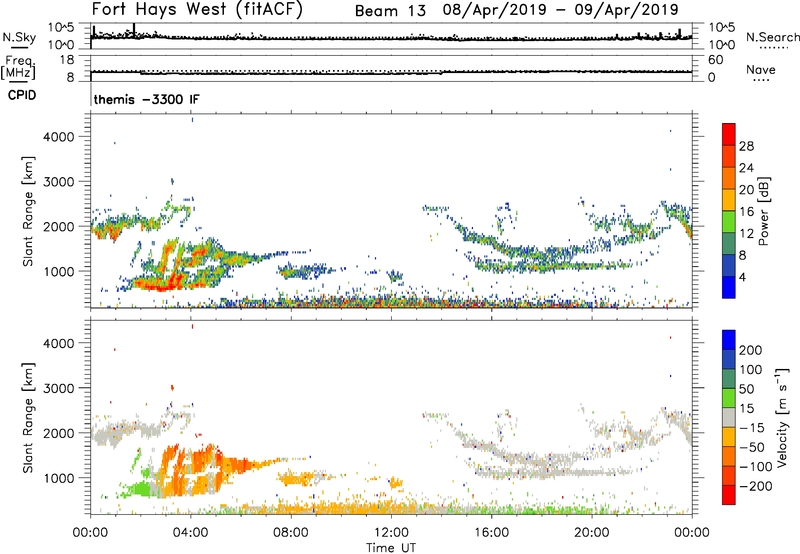Click the -15 velocity colorbar label
This screenshot has width=800, height=554.
752,428
